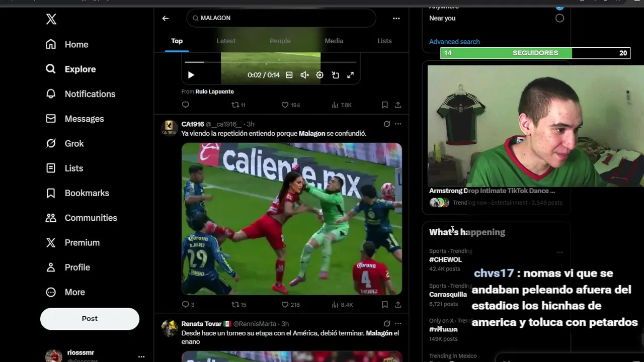Expand the More menu in the sidebar
Image resolution: width=644 pixels, height=362 pixels.
point(65,292)
